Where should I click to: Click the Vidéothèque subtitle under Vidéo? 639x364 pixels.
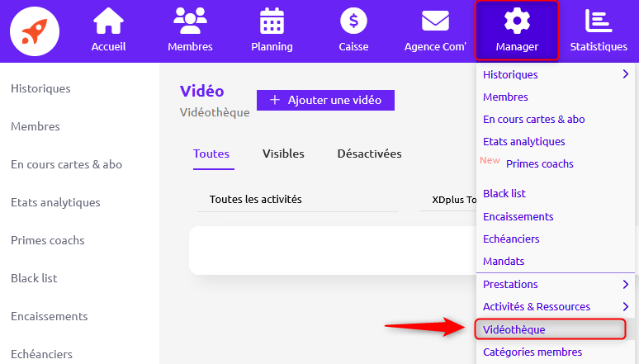click(x=215, y=112)
